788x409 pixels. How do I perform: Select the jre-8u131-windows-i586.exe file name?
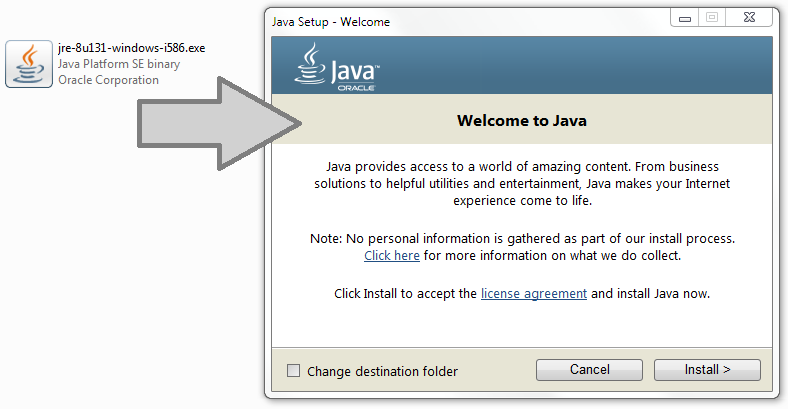[x=132, y=48]
